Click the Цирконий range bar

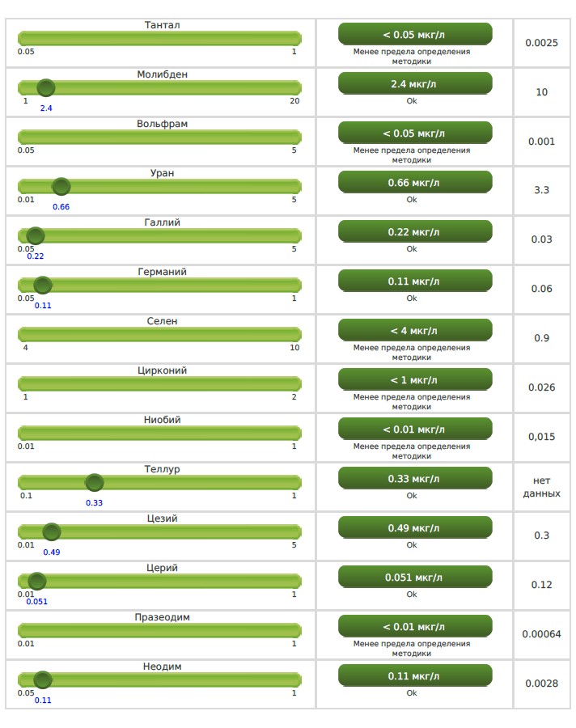[x=159, y=383]
